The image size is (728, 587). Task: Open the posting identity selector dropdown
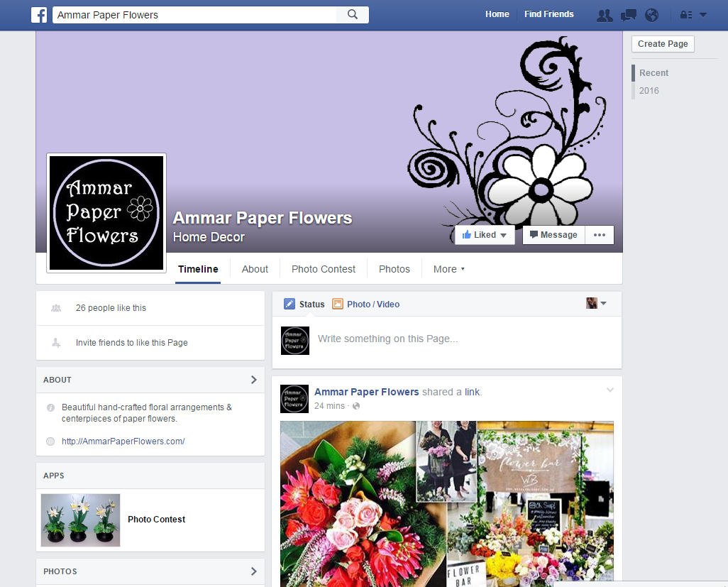596,304
